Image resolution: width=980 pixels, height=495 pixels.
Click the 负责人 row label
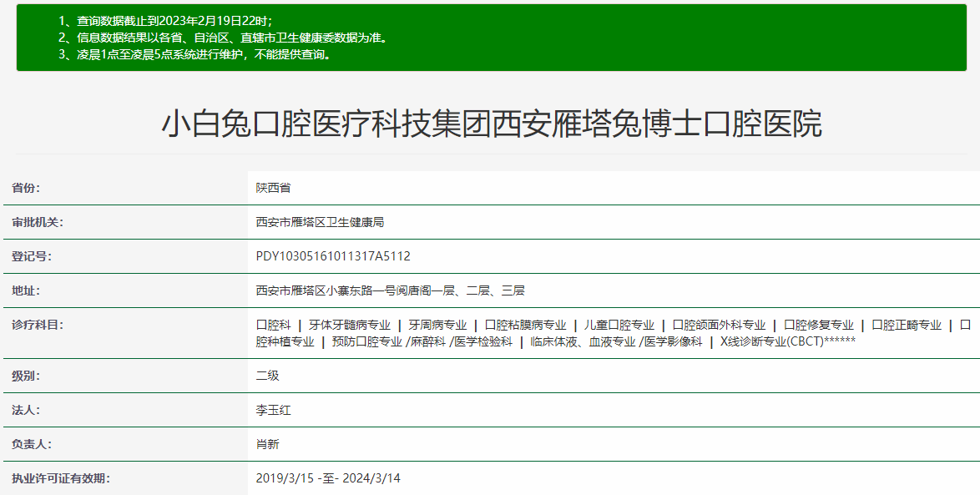click(31, 444)
